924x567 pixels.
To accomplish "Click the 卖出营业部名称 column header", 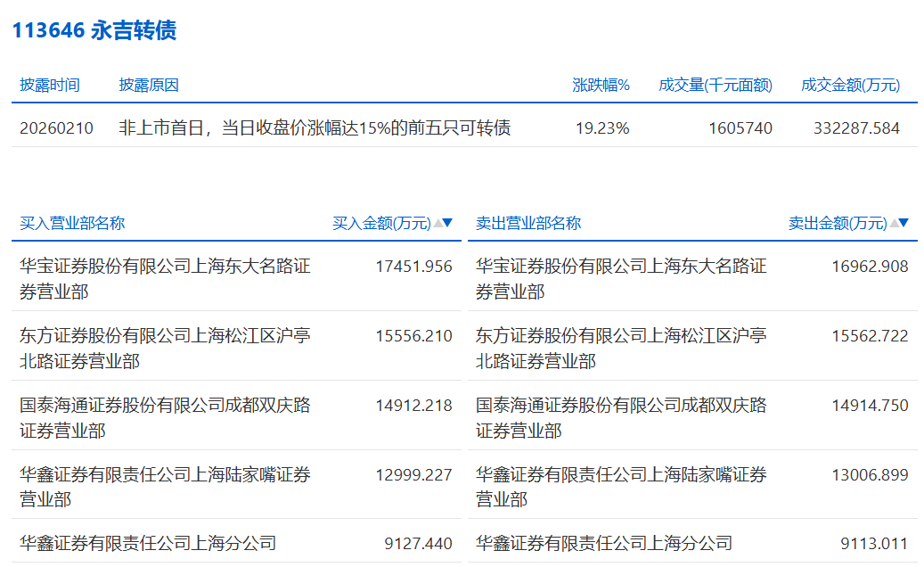I will (x=528, y=223).
